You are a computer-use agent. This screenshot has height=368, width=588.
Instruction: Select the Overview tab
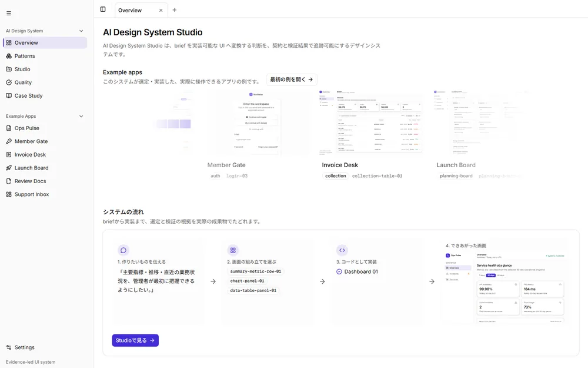(x=141, y=10)
